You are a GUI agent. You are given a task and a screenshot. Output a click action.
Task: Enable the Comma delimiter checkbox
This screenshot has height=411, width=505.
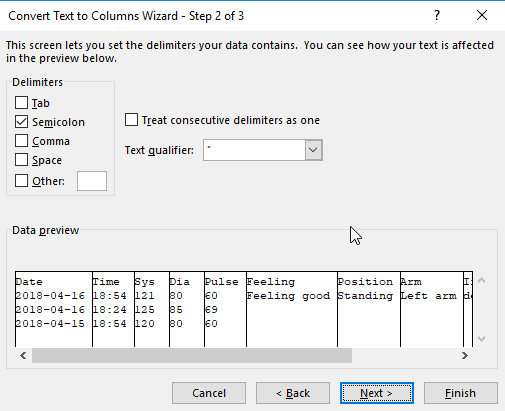21,141
